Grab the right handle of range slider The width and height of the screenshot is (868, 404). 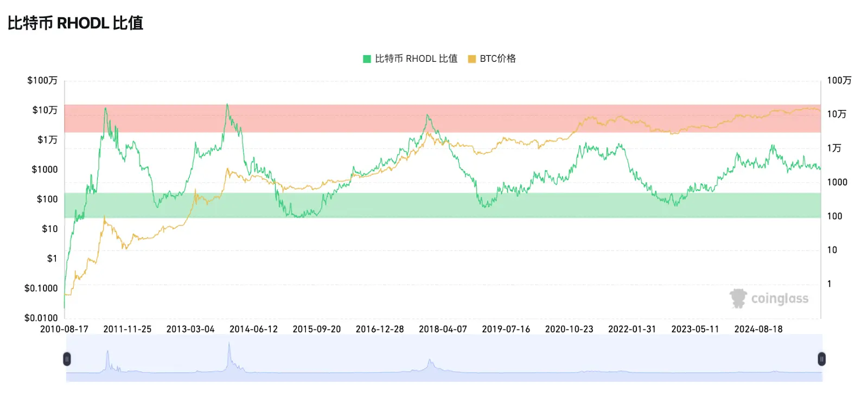coord(821,359)
